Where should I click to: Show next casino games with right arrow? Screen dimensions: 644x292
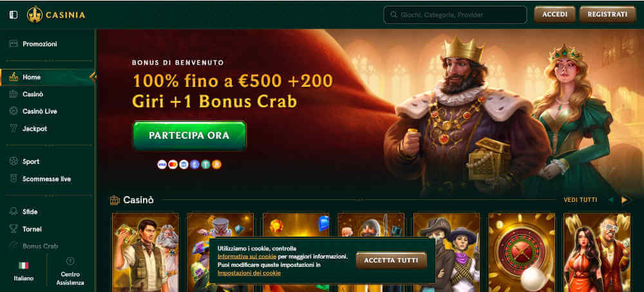click(x=624, y=200)
